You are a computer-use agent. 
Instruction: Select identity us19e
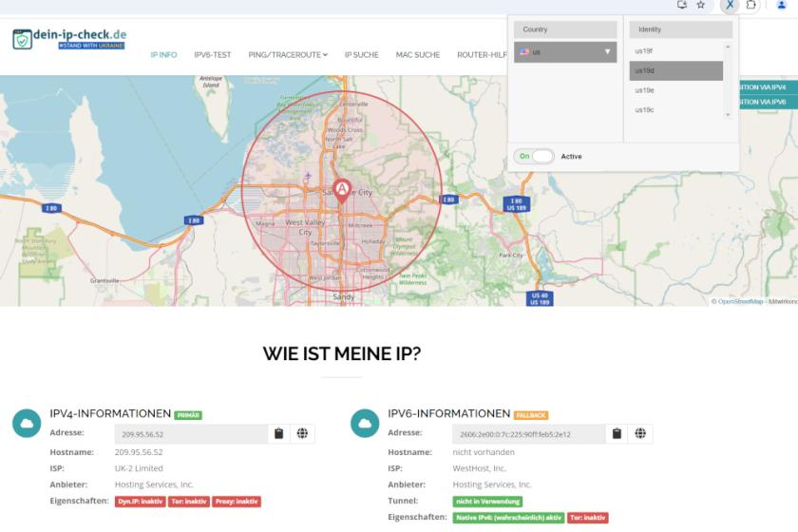pos(675,90)
